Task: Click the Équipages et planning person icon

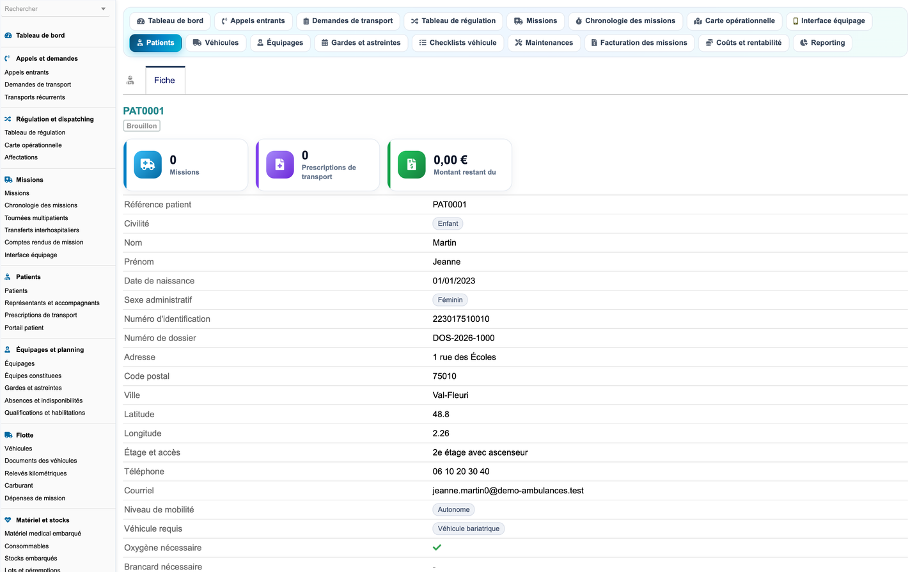Action: pos(8,350)
